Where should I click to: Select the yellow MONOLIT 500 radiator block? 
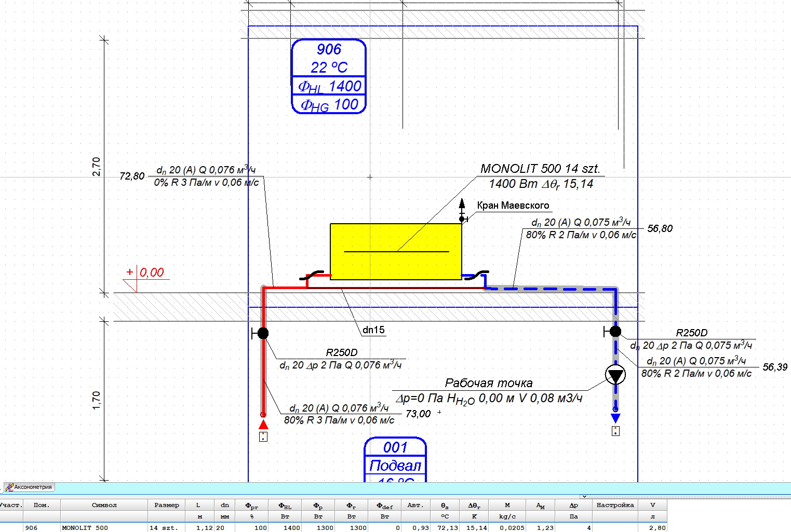[x=396, y=252]
